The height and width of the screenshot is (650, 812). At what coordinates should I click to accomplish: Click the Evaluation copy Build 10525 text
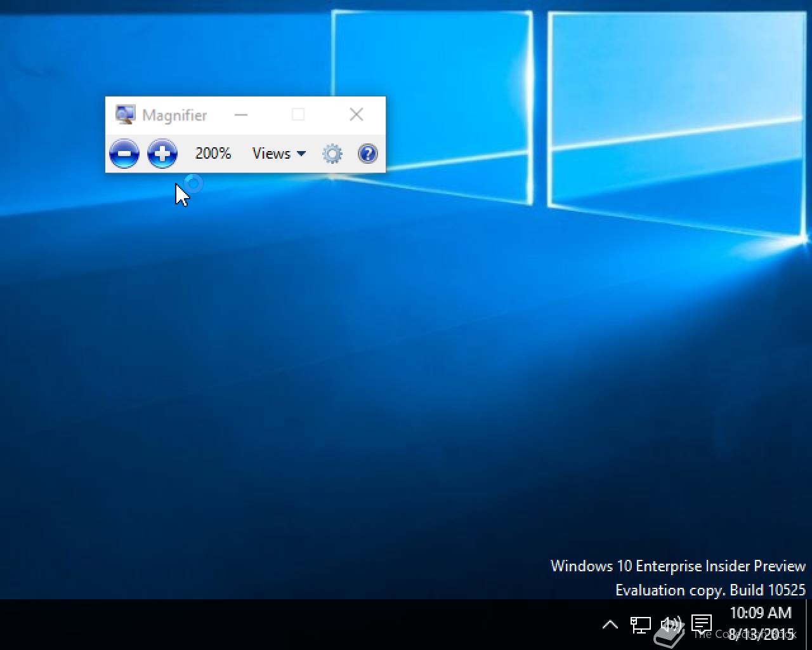tap(710, 590)
